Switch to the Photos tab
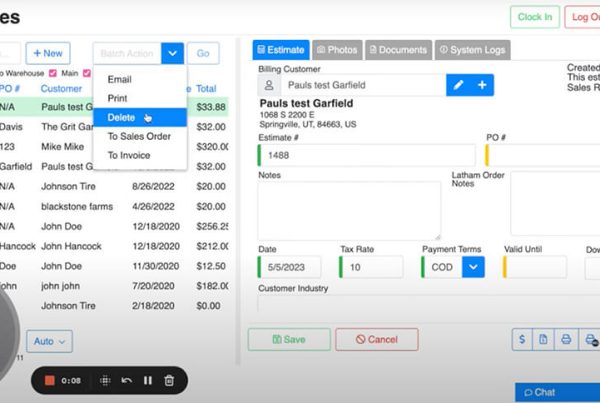The width and height of the screenshot is (600, 403). (336, 49)
